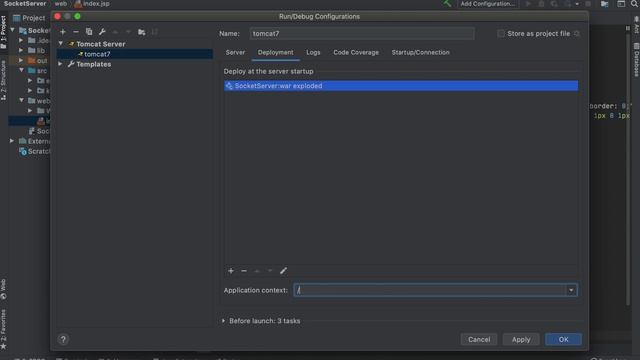Sort configurations icon in dialog toolbar
The width and height of the screenshot is (640, 360).
(x=155, y=32)
